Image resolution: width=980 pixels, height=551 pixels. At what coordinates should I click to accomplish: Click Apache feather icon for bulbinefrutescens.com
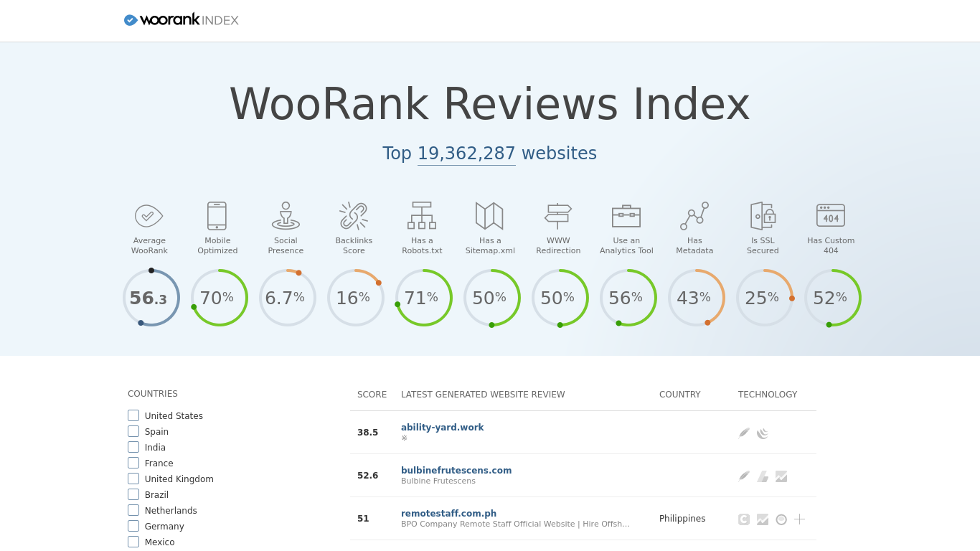pos(744,476)
